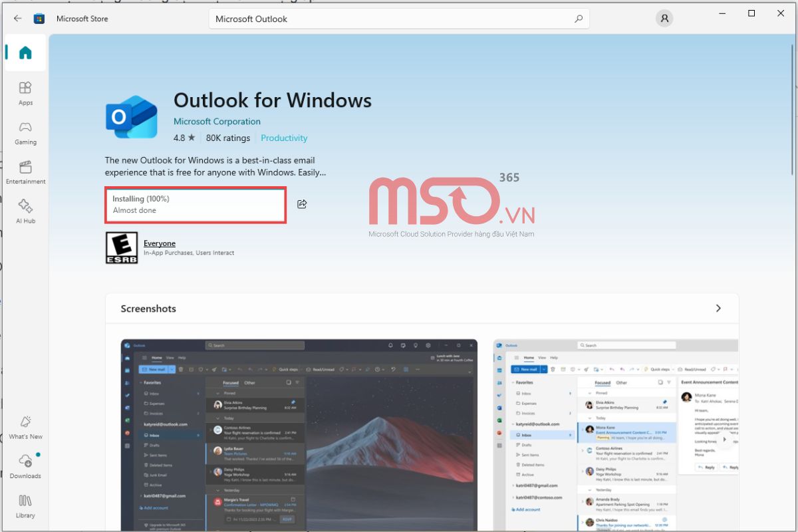
Task: Open the Entertainment section
Action: coord(25,172)
